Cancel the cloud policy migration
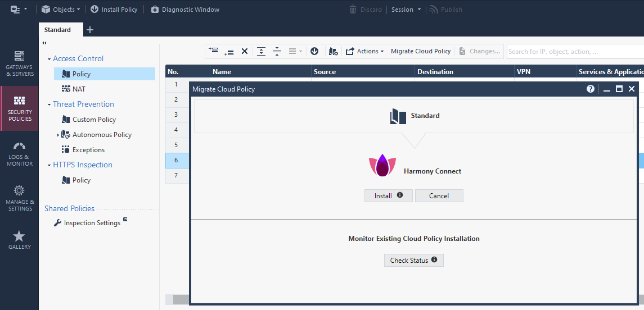The height and width of the screenshot is (310, 644). point(439,195)
